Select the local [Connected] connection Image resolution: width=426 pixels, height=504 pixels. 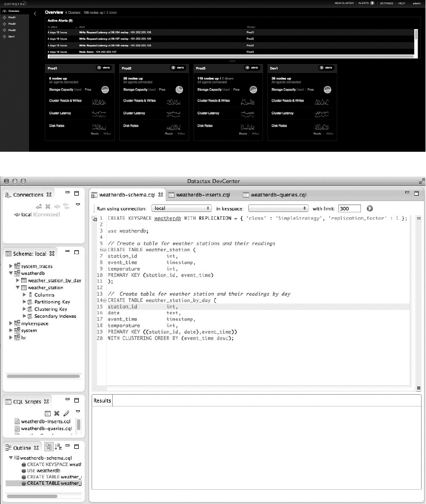[x=37, y=214]
